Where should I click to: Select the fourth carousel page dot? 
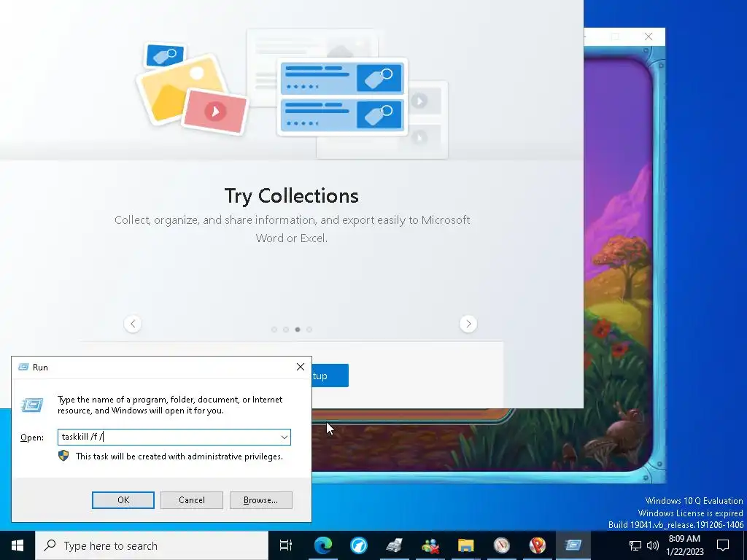tap(309, 330)
